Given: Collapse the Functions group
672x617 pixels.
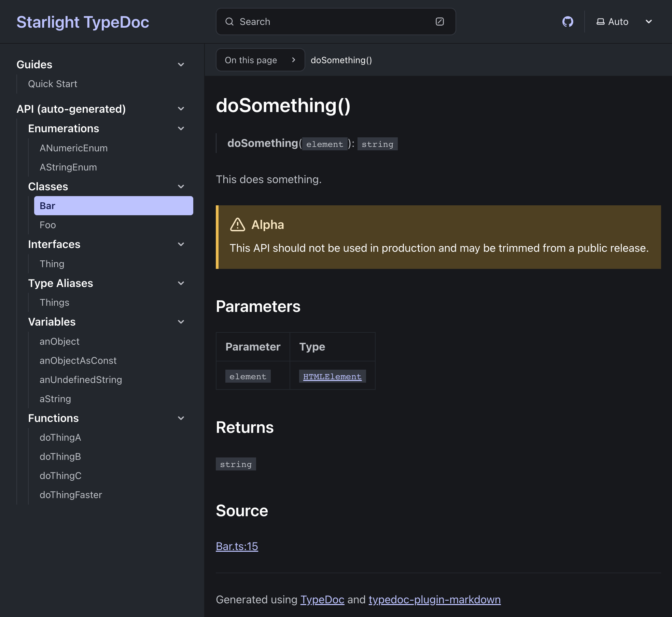Looking at the screenshot, I should click(181, 418).
